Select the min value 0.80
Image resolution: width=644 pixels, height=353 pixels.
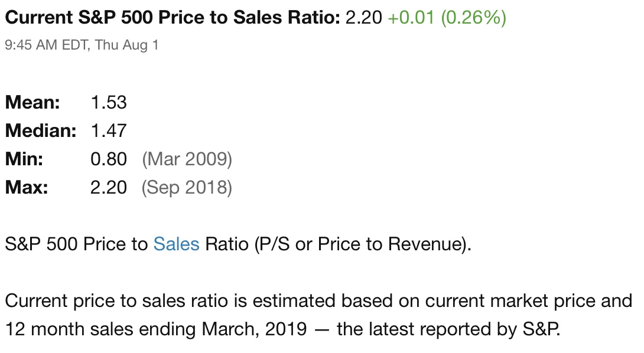coord(109,159)
